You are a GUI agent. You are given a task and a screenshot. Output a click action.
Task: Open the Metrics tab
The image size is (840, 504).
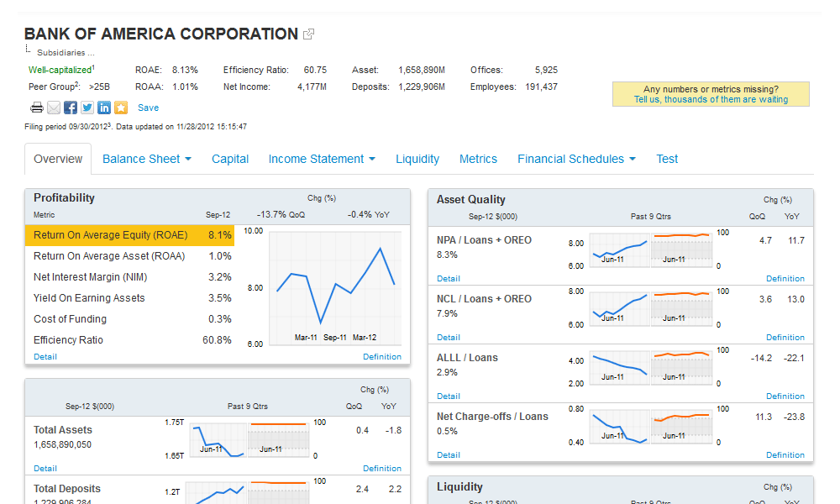pyautogui.click(x=478, y=159)
